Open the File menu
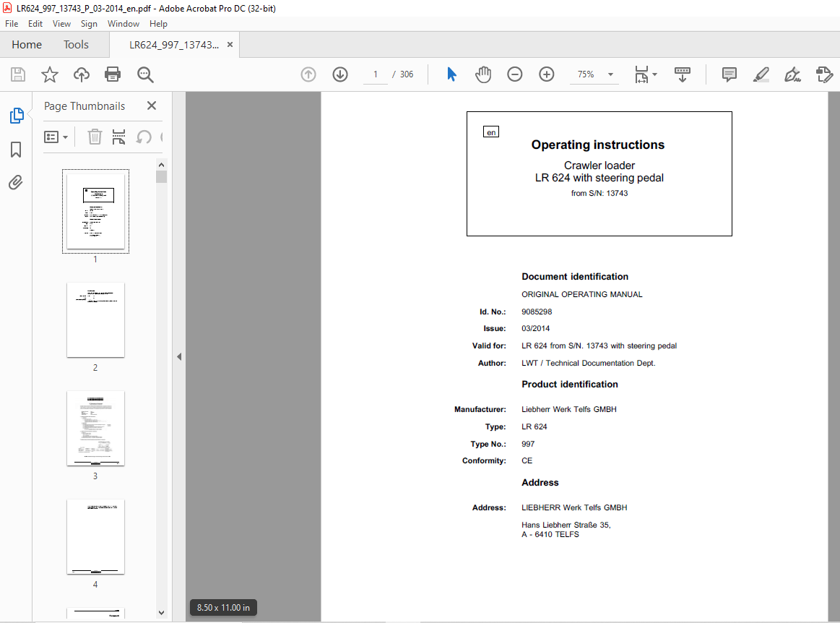The width and height of the screenshot is (840, 623). coord(12,24)
